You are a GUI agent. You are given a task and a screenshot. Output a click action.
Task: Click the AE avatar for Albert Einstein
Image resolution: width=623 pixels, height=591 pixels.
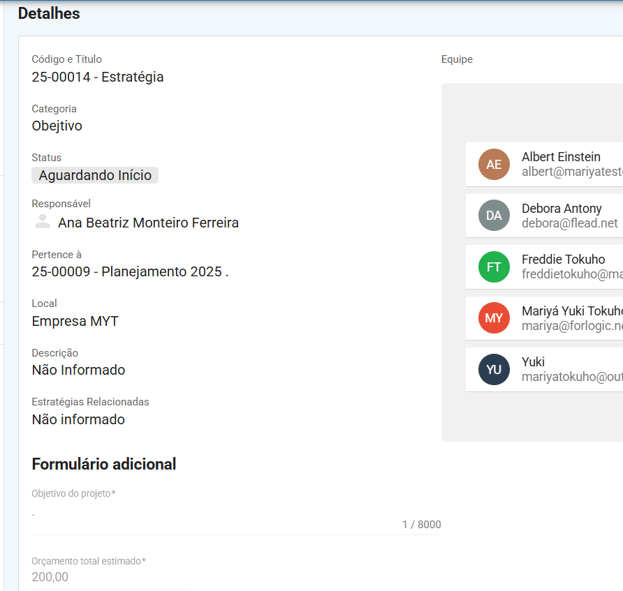pyautogui.click(x=493, y=164)
